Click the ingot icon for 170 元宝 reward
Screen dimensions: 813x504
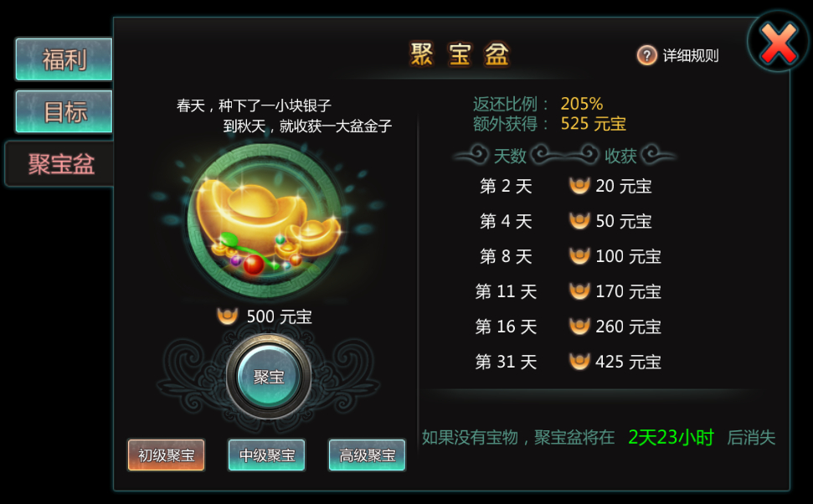tap(579, 291)
